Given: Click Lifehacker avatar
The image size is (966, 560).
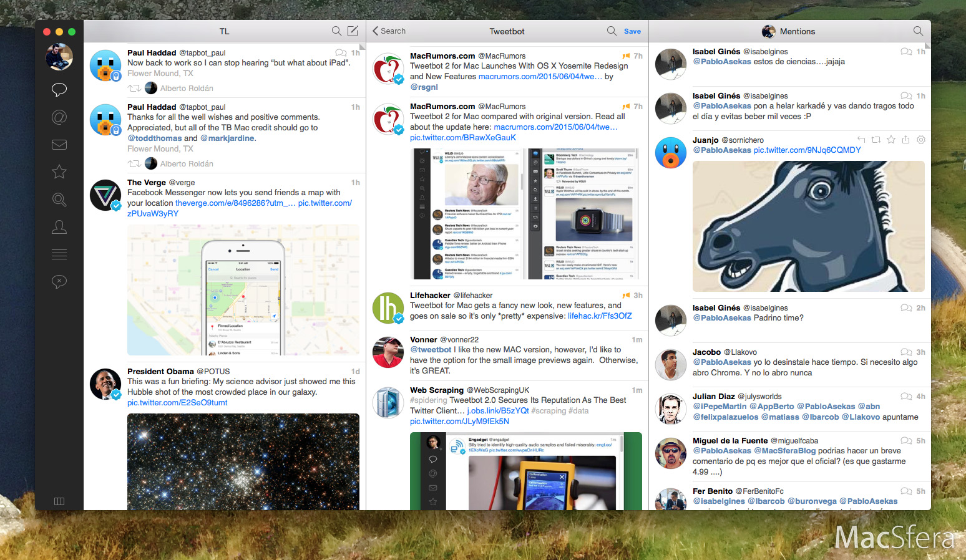Looking at the screenshot, I should 388,308.
